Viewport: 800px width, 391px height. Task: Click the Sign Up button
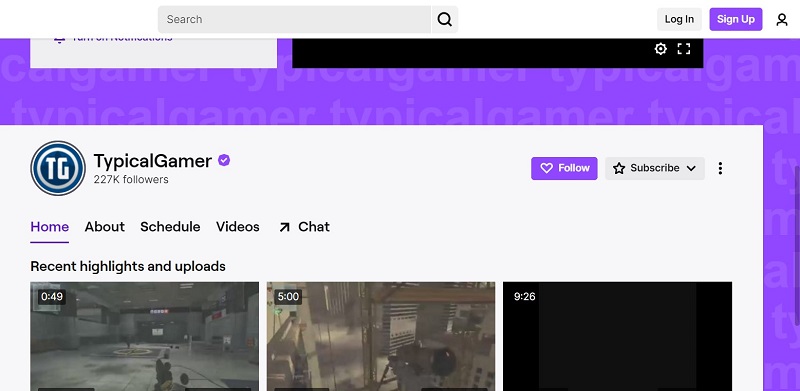tap(736, 19)
